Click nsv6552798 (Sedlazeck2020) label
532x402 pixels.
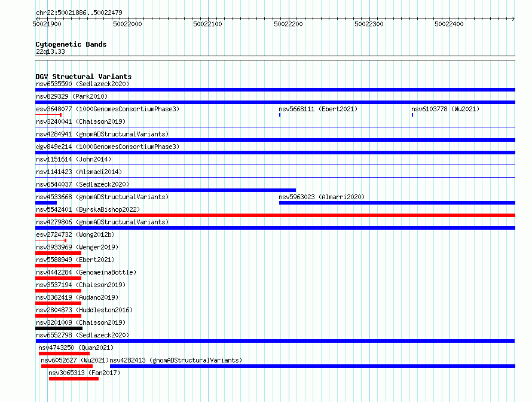(x=82, y=335)
